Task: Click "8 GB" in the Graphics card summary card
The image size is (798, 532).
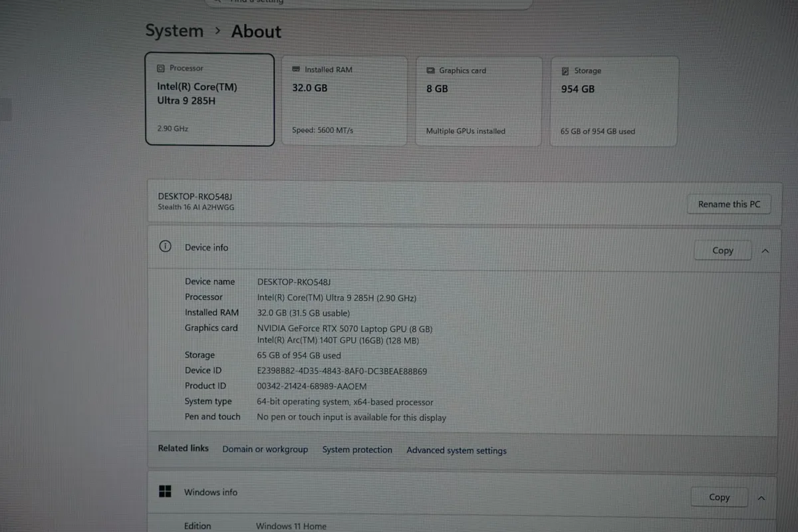Action: (437, 88)
